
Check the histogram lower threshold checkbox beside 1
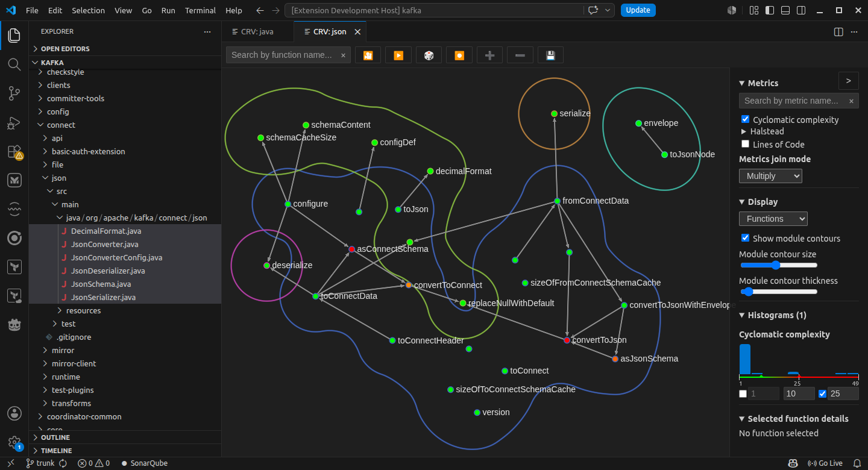point(743,394)
